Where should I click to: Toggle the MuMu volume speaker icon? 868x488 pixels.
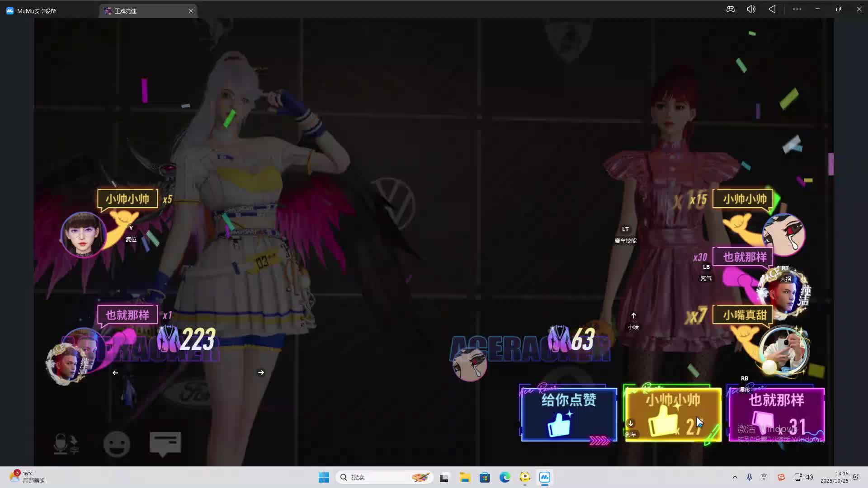point(751,9)
